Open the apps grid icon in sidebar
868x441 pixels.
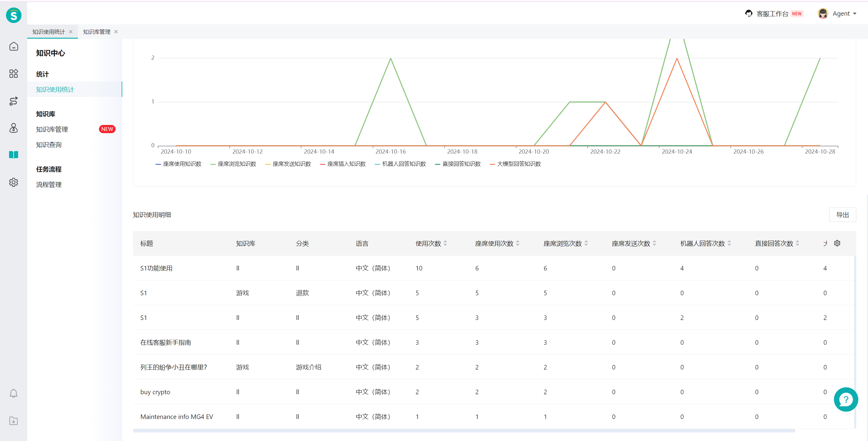point(14,73)
